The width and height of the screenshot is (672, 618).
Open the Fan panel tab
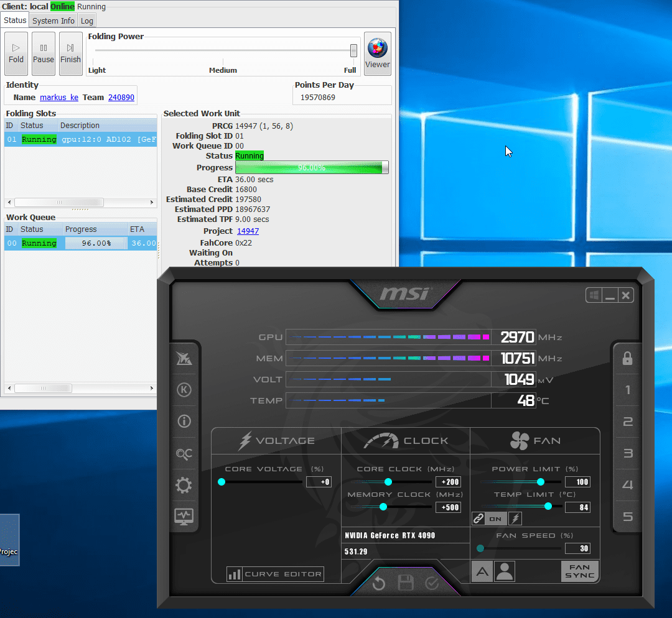pyautogui.click(x=535, y=441)
